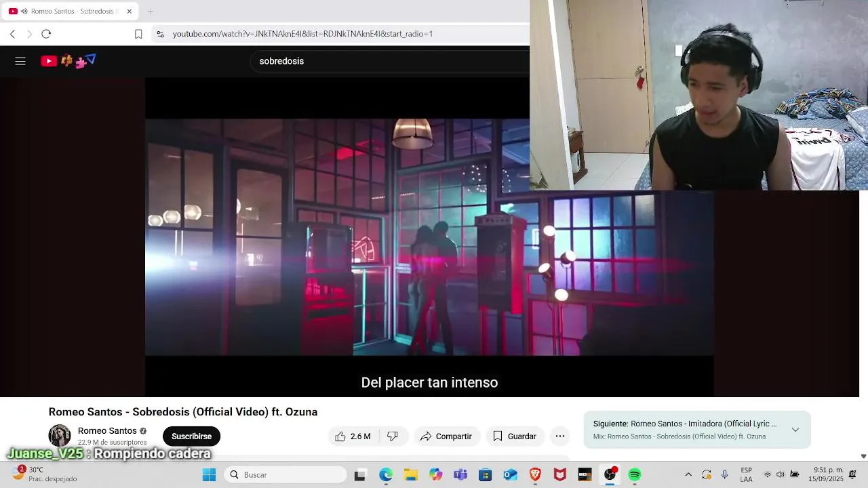Dislike the video
This screenshot has width=868, height=488.
(x=393, y=436)
